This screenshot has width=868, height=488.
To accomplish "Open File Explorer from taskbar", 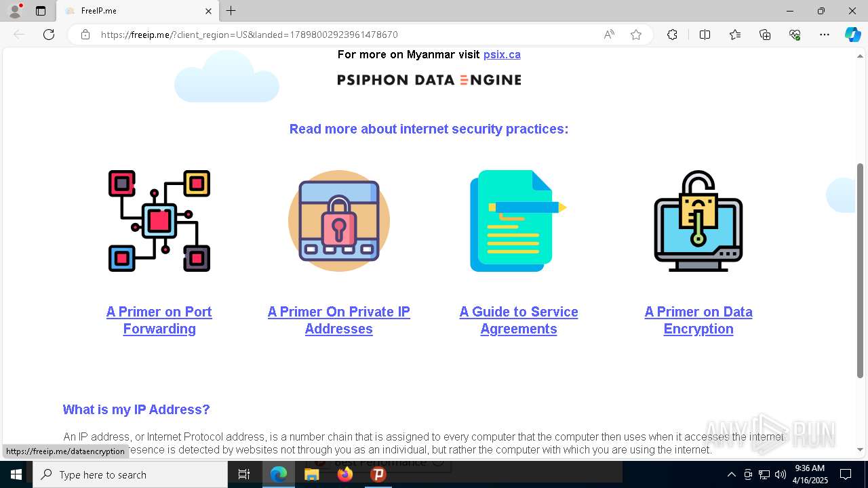I will pyautogui.click(x=312, y=474).
